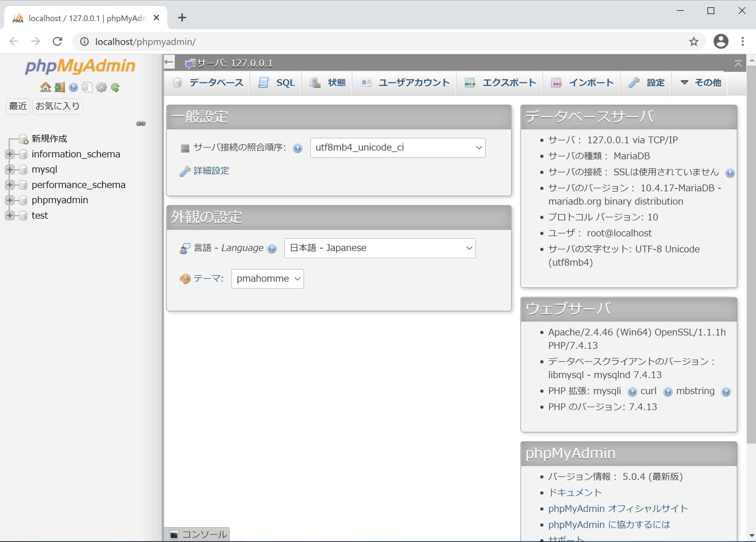The width and height of the screenshot is (756, 542).
Task: Click the phpmyadmin database icon in tree
Action: click(x=23, y=200)
